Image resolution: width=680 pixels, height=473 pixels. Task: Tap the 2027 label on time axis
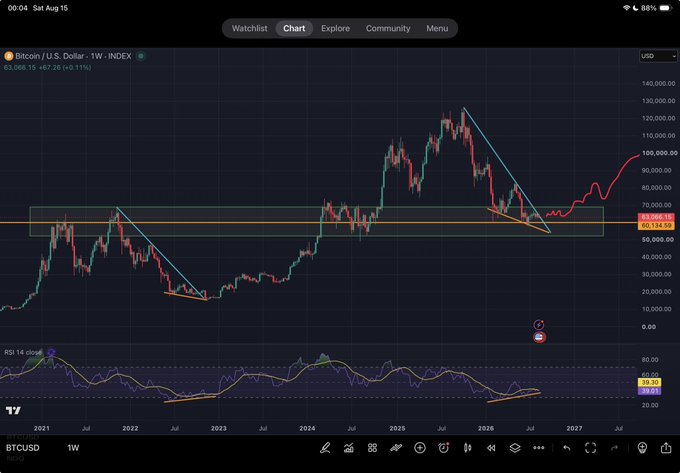574,428
